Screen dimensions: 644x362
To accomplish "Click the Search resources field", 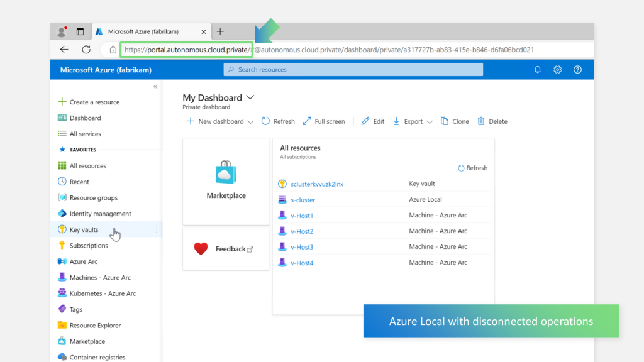I will point(353,70).
